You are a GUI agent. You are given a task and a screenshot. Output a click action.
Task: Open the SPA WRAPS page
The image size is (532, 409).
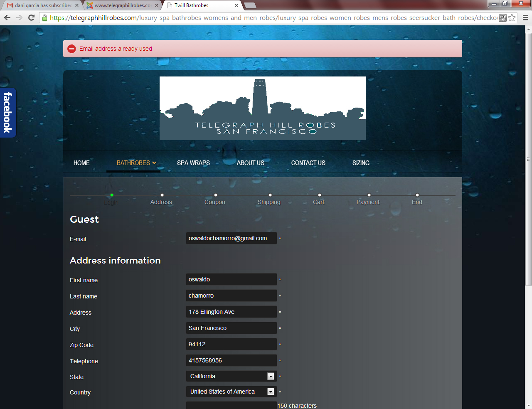coord(193,163)
